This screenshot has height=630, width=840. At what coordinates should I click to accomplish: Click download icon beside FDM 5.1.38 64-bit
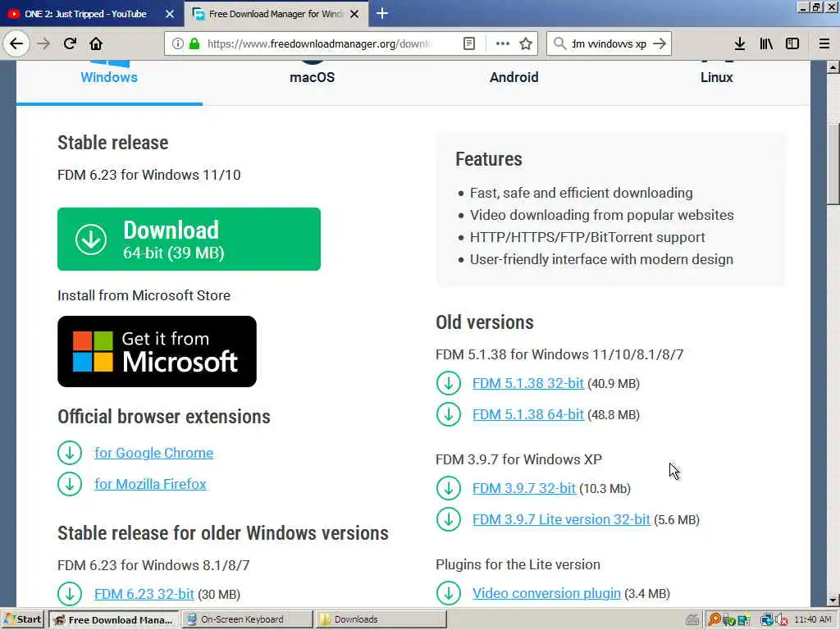point(449,414)
